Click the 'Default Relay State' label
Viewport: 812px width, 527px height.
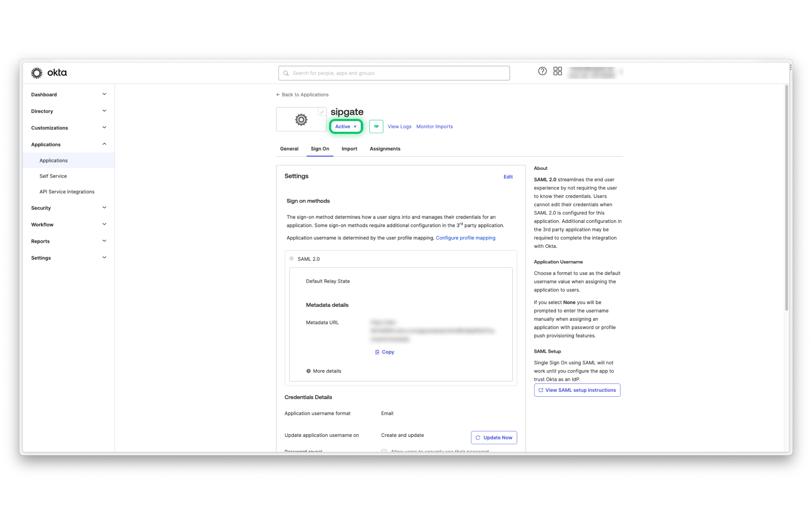[328, 281]
